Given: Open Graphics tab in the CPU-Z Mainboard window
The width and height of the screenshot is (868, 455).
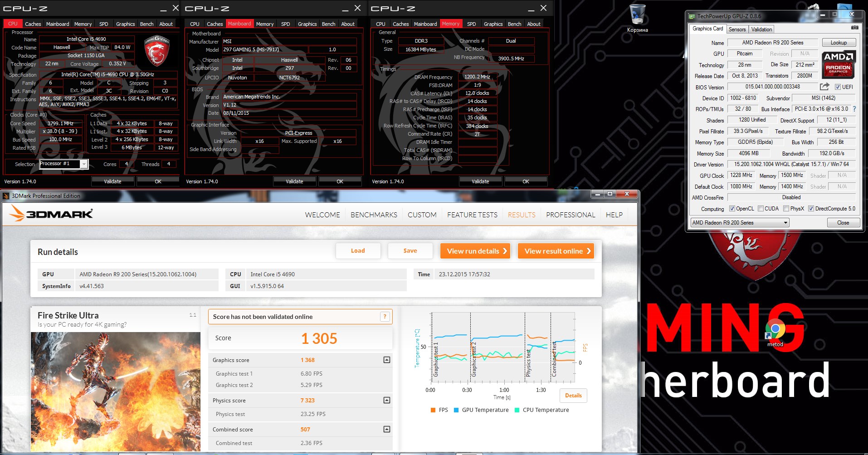Looking at the screenshot, I should [x=307, y=24].
